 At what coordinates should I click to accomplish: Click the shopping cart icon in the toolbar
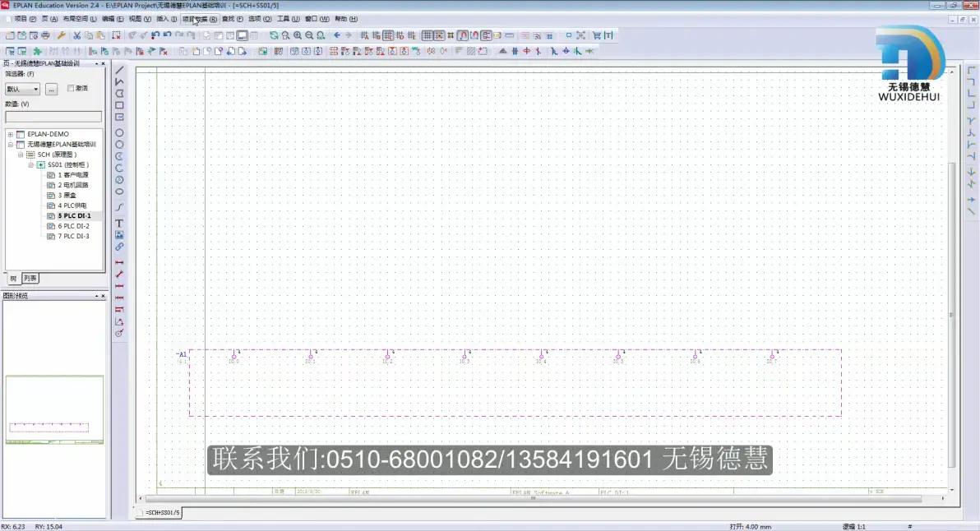coord(597,35)
